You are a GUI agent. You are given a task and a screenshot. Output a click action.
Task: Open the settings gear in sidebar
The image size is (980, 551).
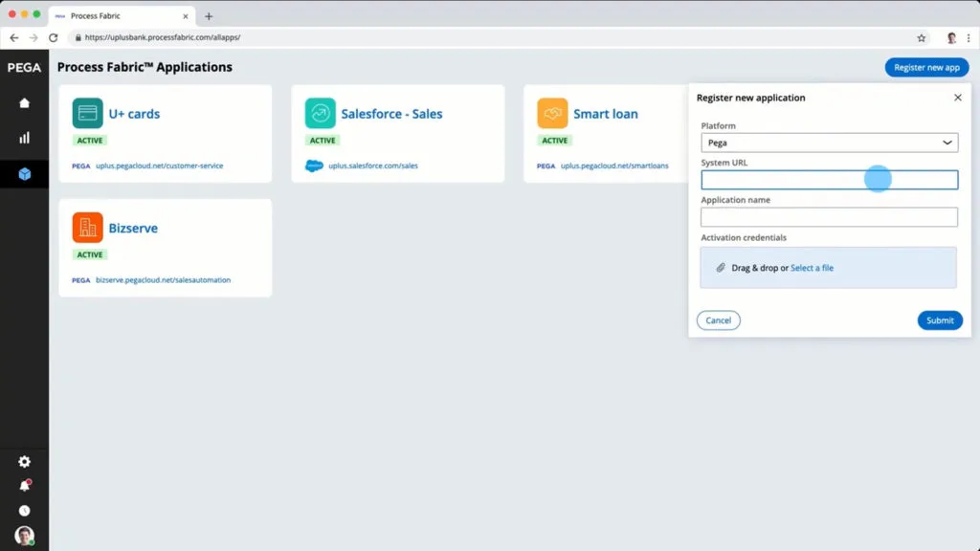[x=24, y=462]
